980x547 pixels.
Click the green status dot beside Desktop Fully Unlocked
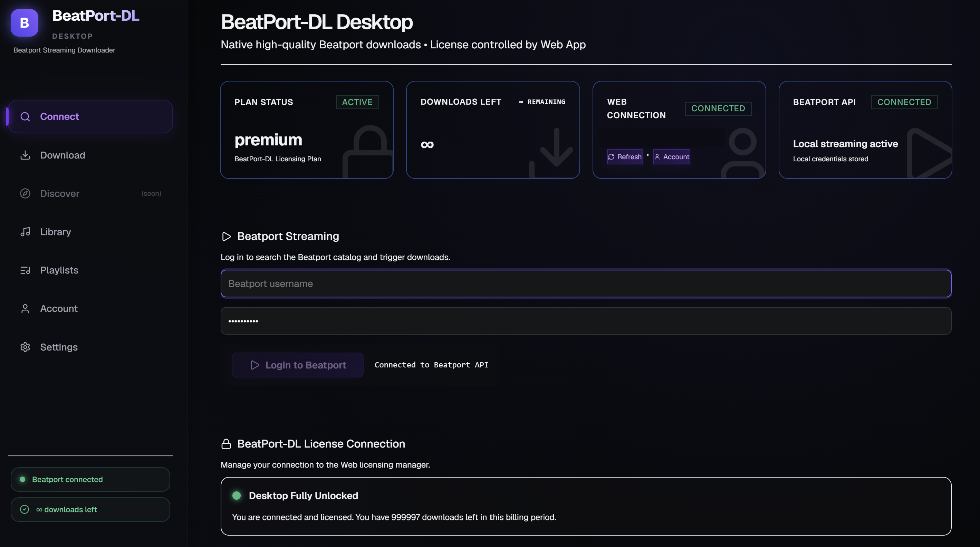click(237, 495)
